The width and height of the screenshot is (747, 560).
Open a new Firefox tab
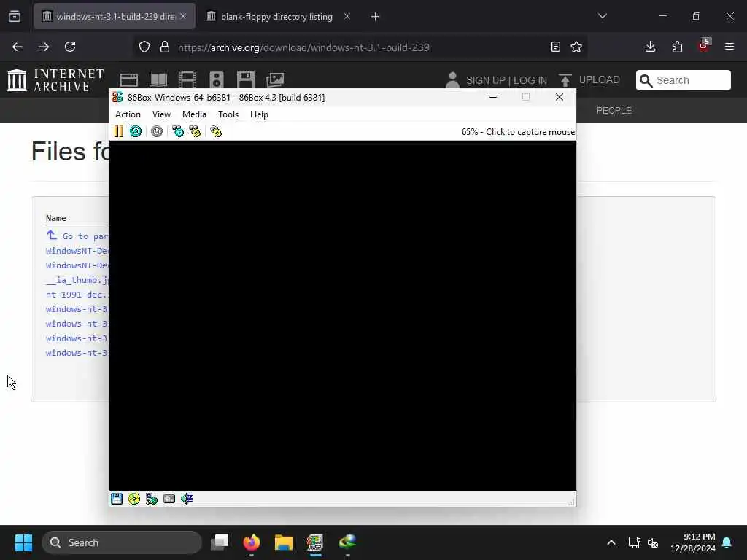376,17
